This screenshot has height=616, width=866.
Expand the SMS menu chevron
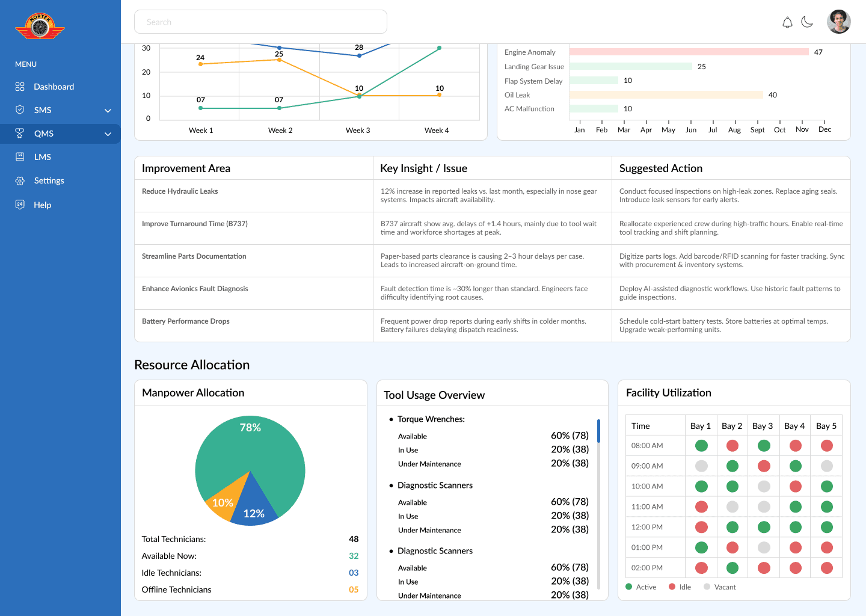coord(108,111)
